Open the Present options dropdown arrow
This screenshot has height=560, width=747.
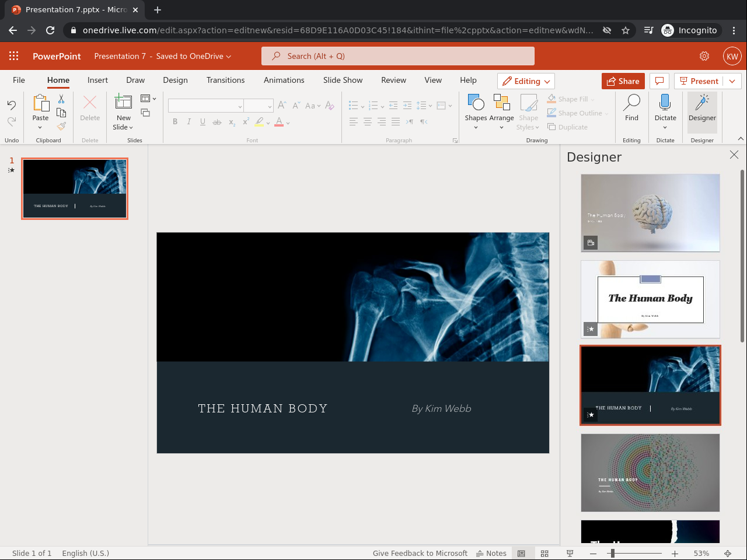pyautogui.click(x=732, y=81)
